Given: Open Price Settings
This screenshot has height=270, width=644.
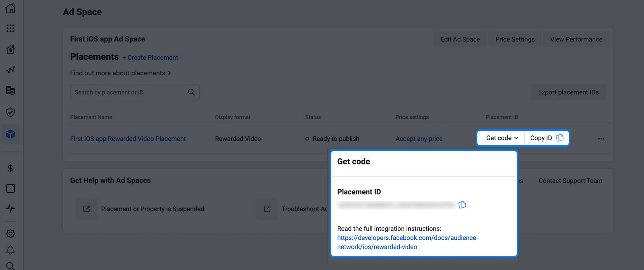Looking at the screenshot, I should pos(515,39).
